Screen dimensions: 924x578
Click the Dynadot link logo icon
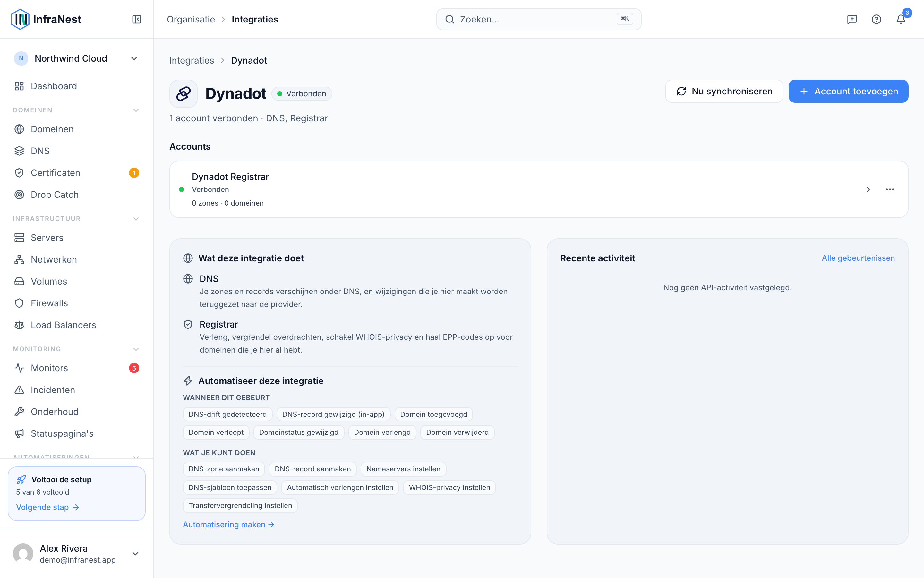coord(183,94)
